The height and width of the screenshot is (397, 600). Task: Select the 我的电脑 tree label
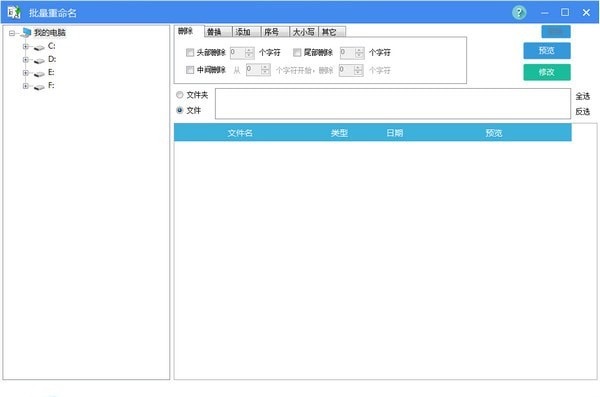coord(50,33)
